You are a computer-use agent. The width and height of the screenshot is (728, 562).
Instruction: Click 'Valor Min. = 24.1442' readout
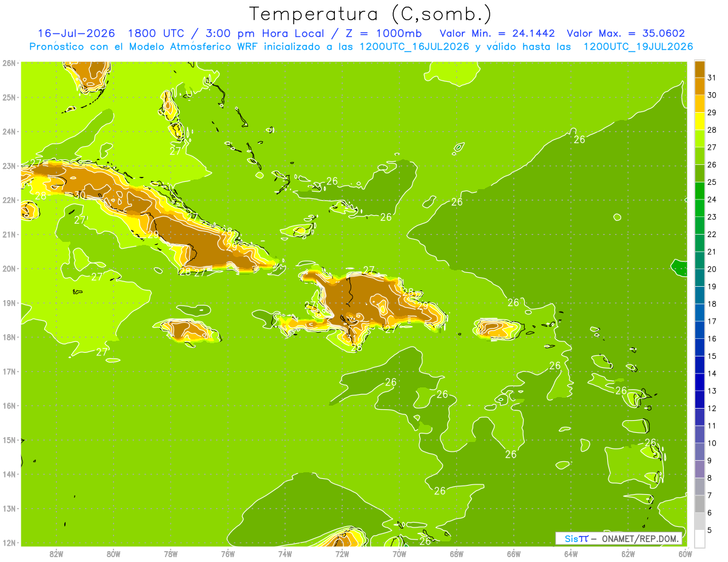tap(497, 33)
